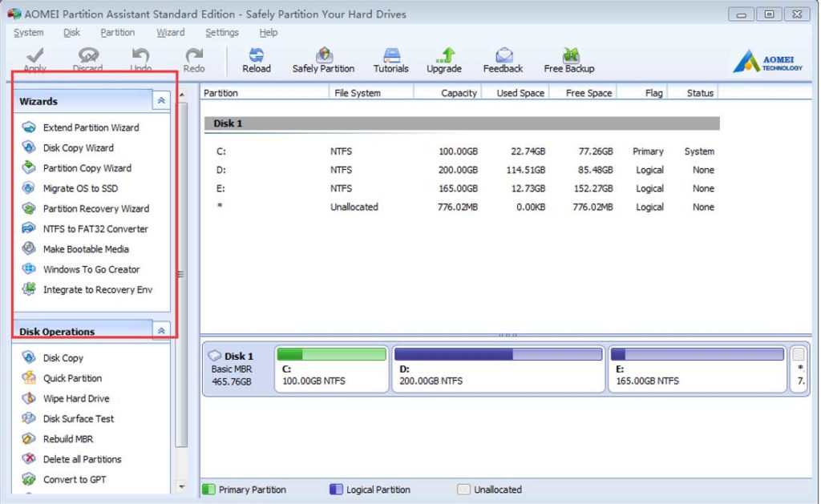Screen dimensions: 821x504
Task: Click the Migrate OS to SSD icon
Action: coord(29,187)
